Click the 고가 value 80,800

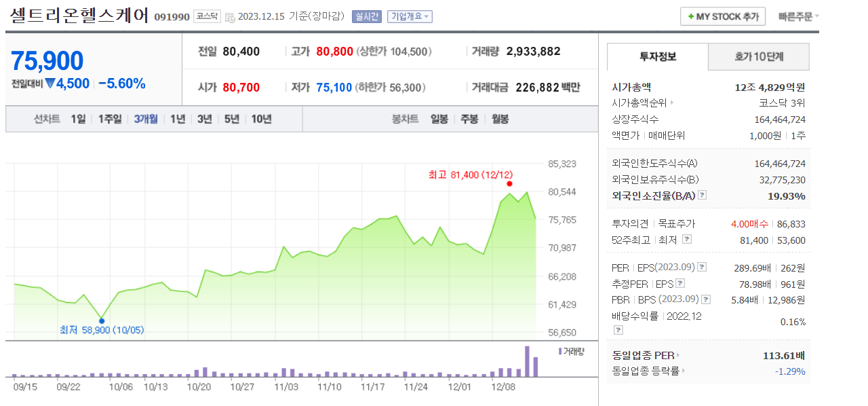click(335, 52)
